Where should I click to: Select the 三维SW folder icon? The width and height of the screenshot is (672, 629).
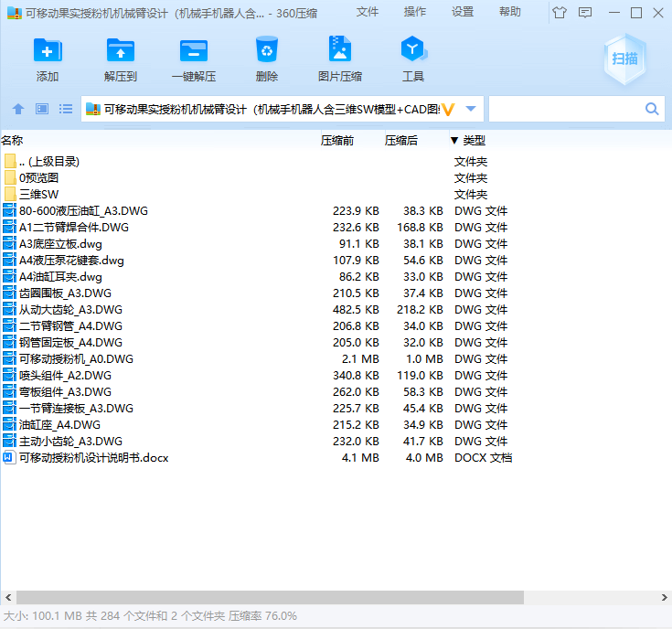click(x=10, y=194)
